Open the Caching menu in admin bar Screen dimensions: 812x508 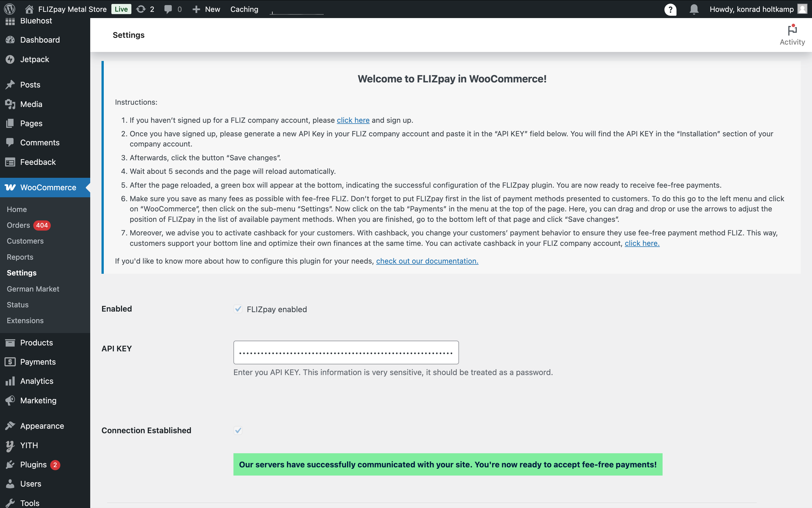(244, 9)
